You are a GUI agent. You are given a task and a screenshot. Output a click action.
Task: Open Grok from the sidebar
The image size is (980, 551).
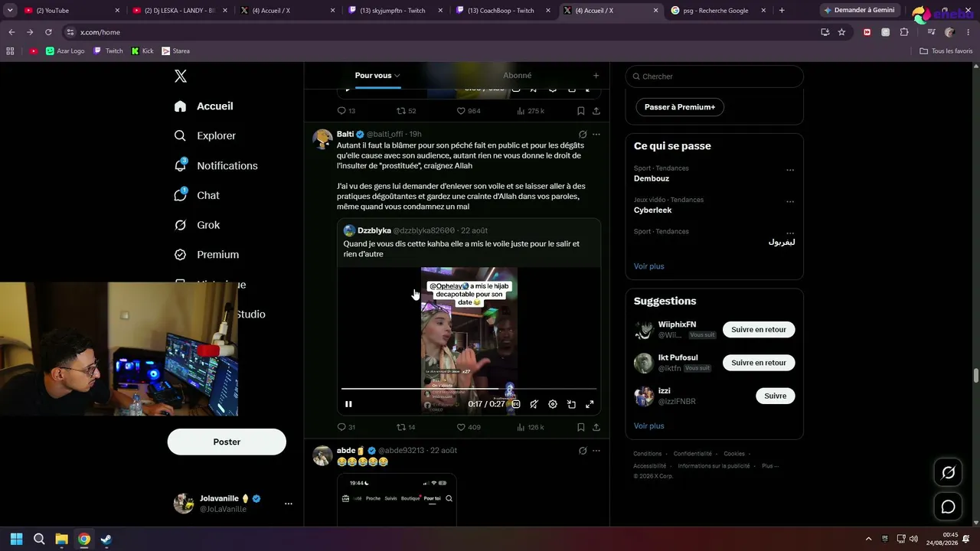(197, 225)
